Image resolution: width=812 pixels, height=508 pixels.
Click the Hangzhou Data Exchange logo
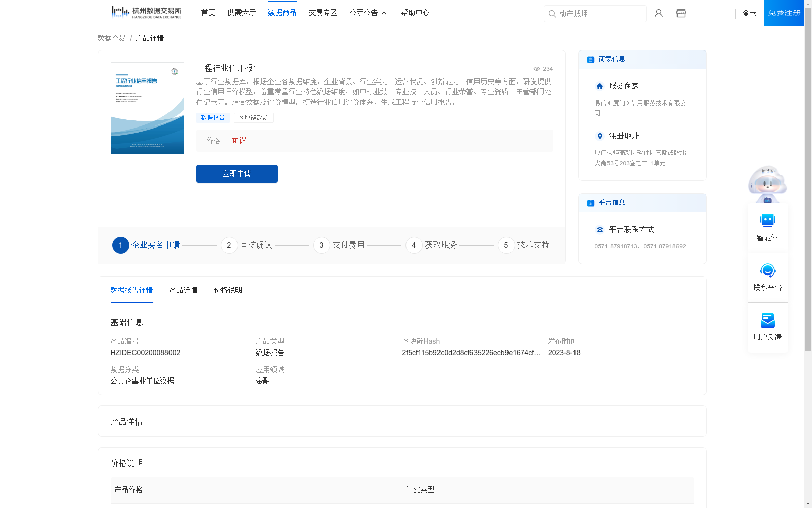(146, 13)
